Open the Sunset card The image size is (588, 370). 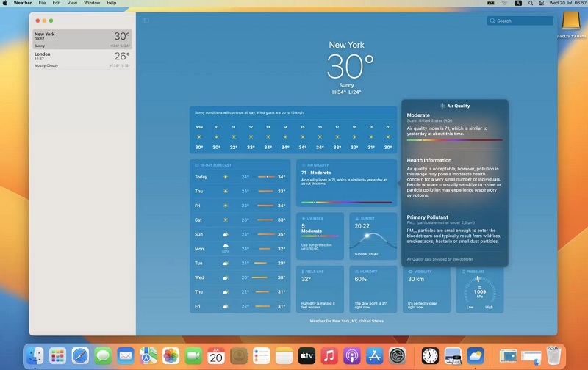(372, 236)
